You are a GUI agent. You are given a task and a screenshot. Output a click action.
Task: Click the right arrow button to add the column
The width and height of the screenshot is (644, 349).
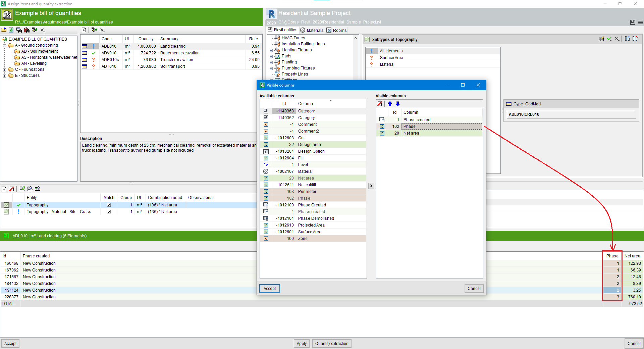pyautogui.click(x=371, y=186)
